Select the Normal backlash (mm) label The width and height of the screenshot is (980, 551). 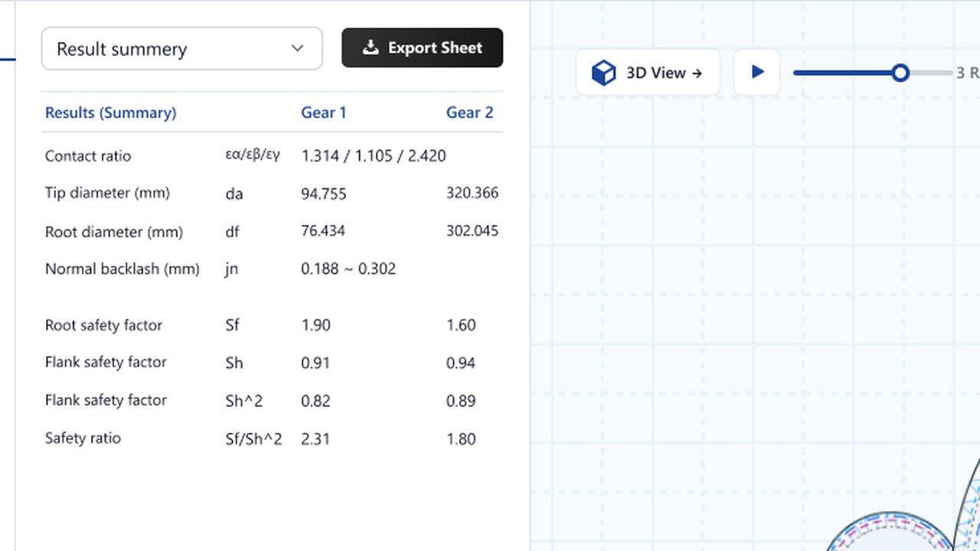pyautogui.click(x=122, y=269)
